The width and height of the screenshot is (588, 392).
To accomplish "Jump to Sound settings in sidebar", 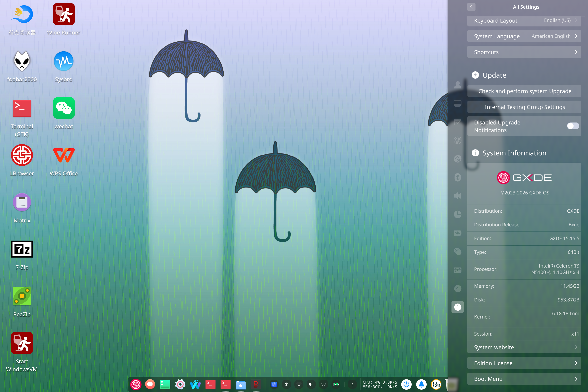I will (x=457, y=196).
